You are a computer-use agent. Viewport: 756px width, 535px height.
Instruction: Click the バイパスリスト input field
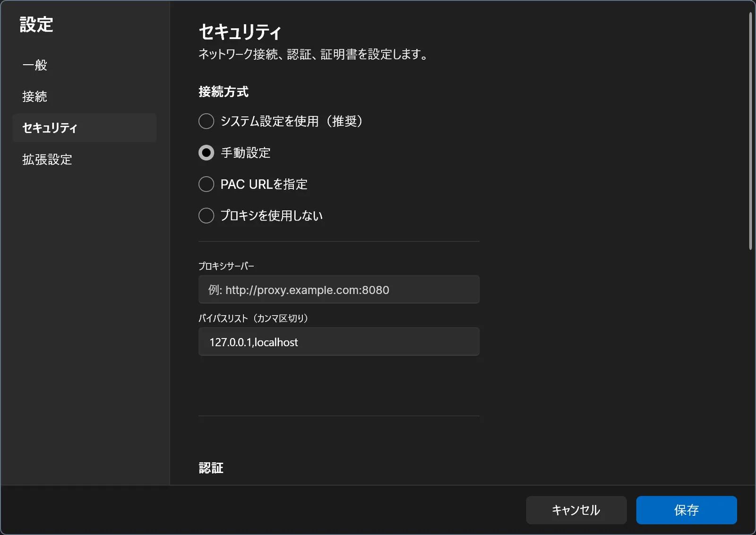(x=339, y=341)
